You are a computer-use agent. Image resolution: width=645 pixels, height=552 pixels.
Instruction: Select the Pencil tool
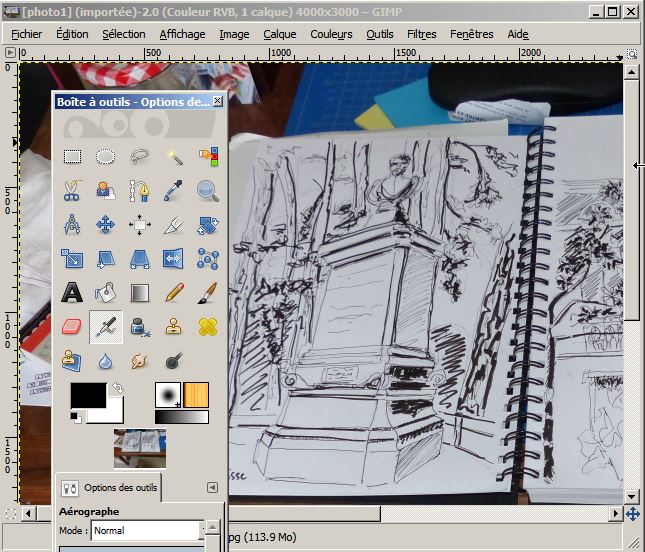(174, 292)
